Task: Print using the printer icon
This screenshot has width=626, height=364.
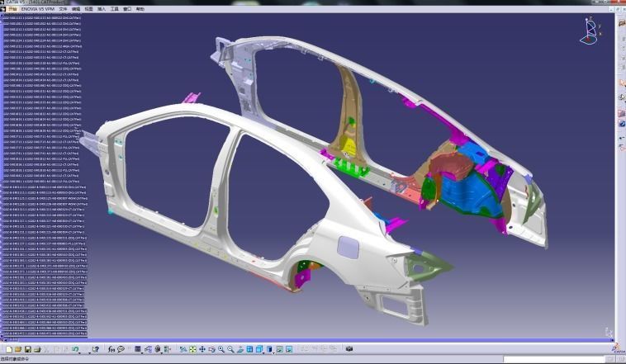Action: 37,349
